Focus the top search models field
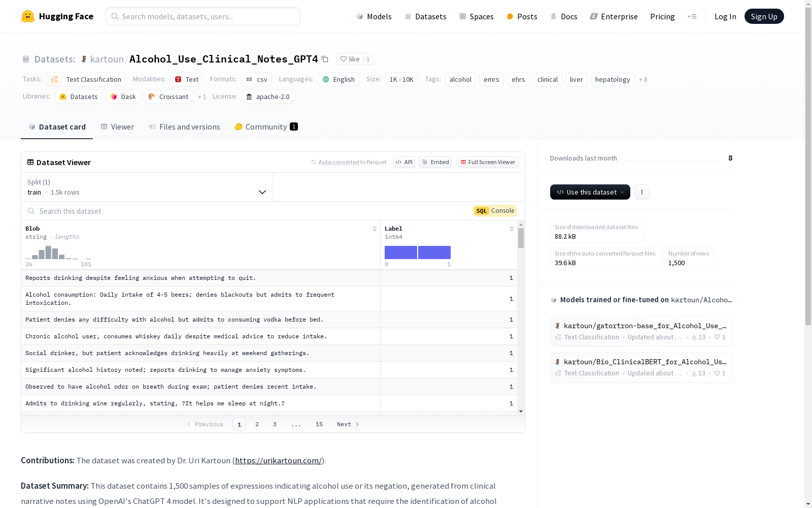 click(x=203, y=16)
